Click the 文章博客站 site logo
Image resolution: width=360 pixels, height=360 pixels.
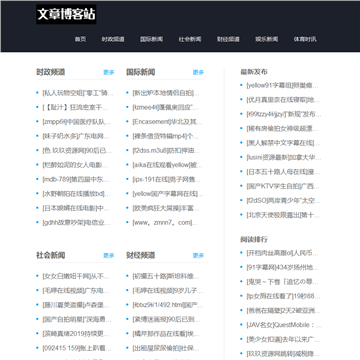[x=66, y=14]
